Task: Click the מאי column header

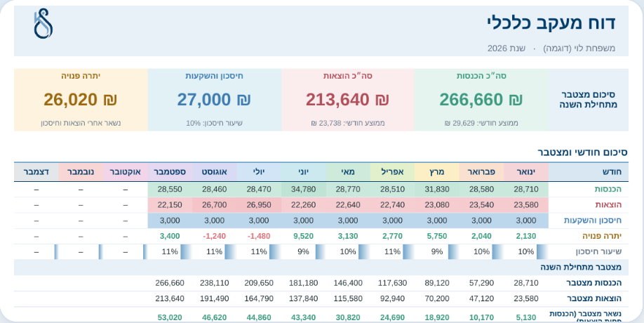Action: coord(348,172)
